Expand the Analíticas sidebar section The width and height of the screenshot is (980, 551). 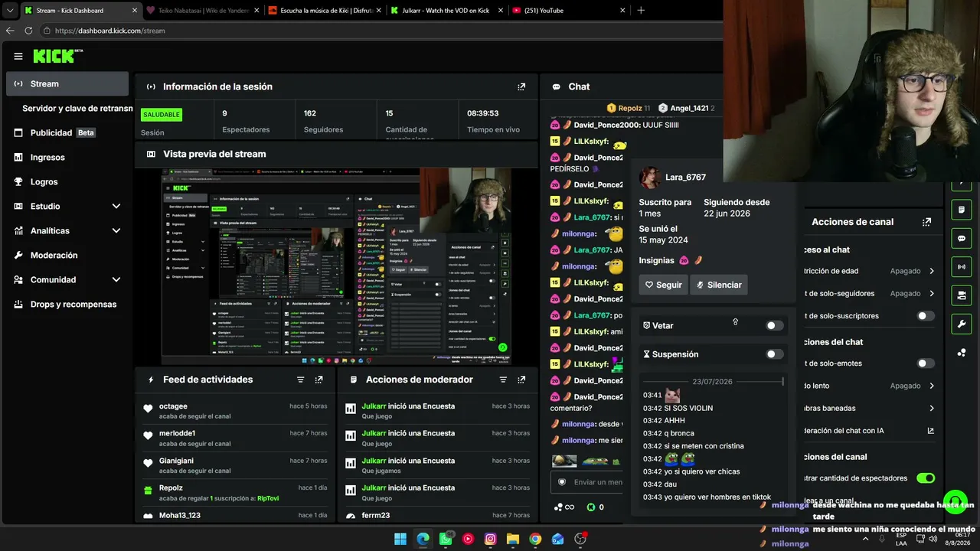116,231
